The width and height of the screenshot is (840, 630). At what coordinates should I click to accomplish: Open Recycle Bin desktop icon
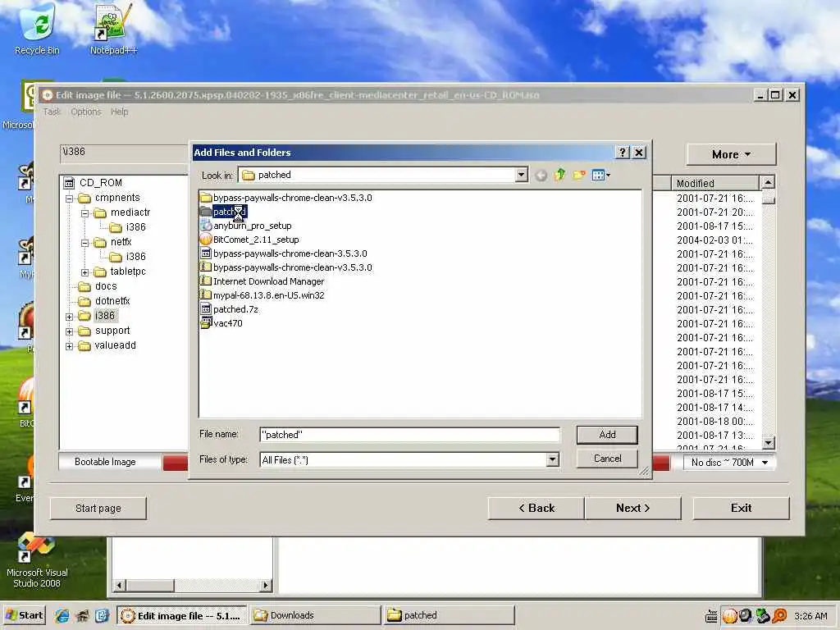[37, 30]
